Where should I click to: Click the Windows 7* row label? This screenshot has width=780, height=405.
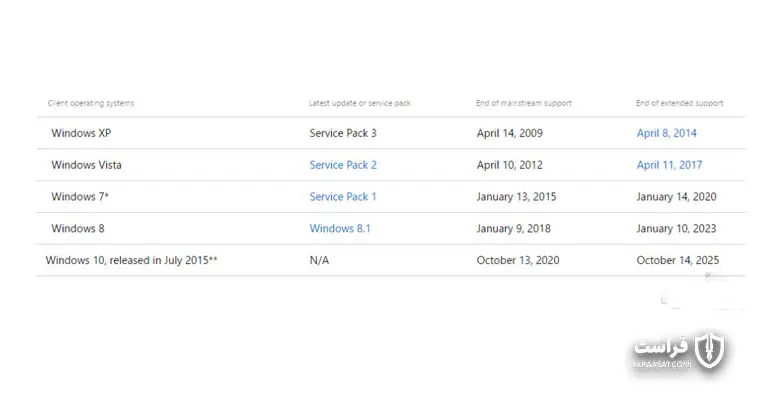pos(80,197)
